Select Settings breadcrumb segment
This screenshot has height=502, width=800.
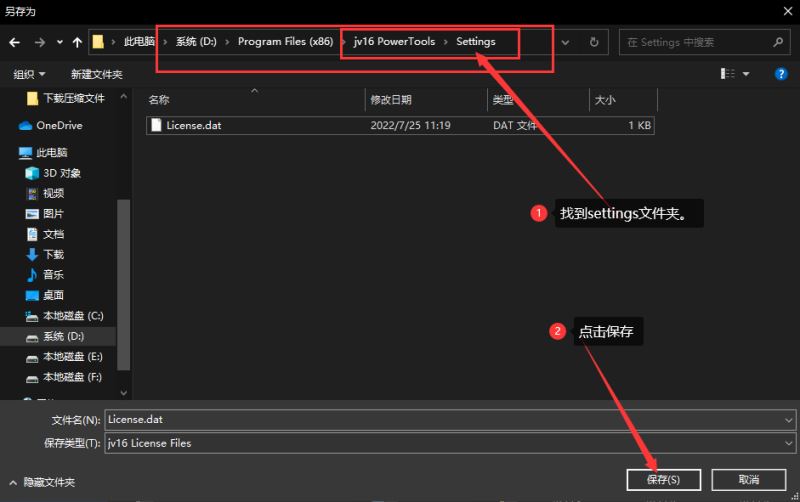tap(476, 42)
